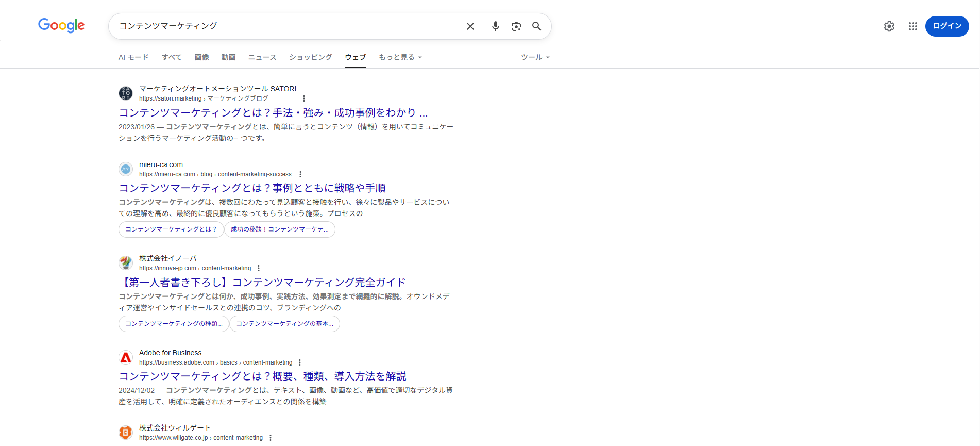Expand the ツール dropdown

coord(535,57)
